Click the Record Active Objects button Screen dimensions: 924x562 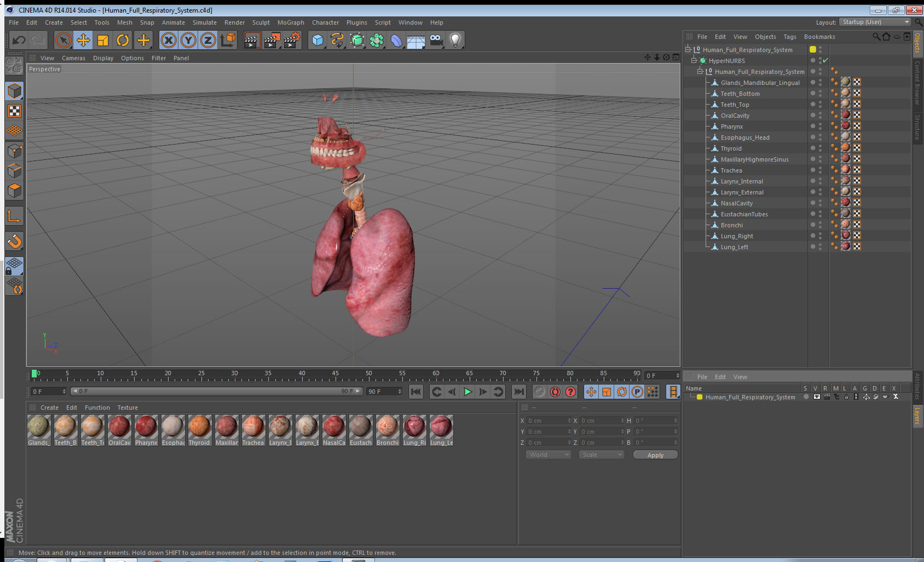(x=540, y=392)
